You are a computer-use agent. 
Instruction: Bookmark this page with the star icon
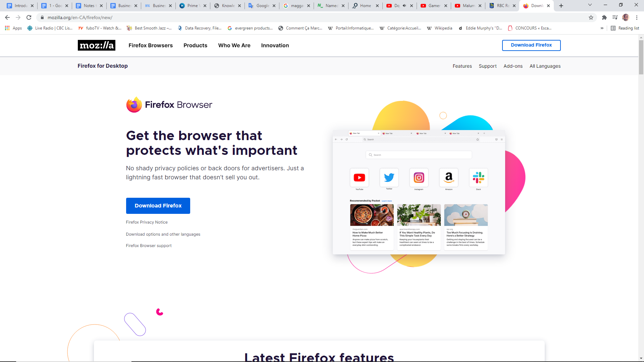pos(591,17)
